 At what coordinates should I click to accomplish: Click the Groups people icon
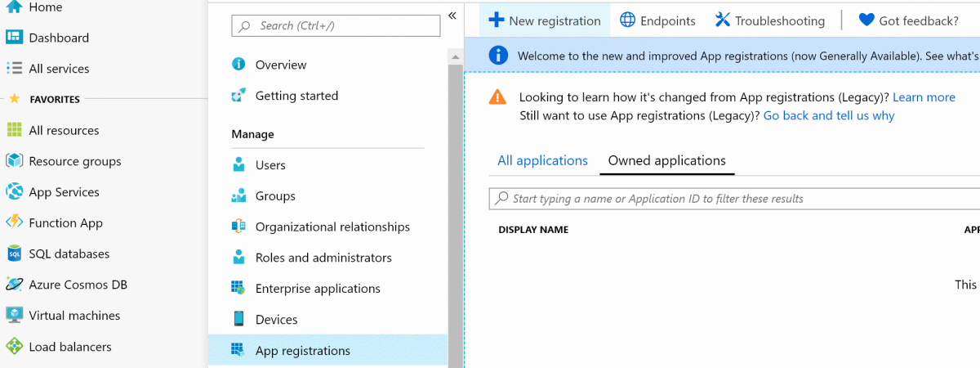[238, 196]
